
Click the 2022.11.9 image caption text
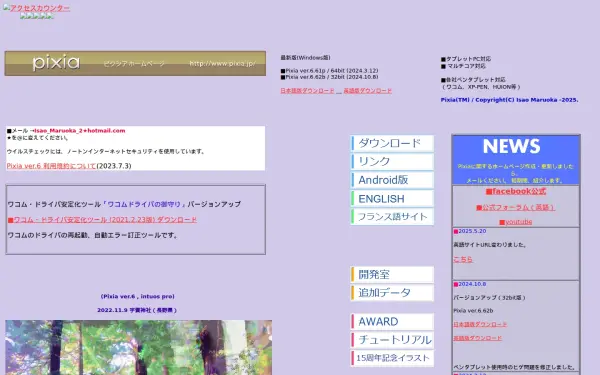137,310
